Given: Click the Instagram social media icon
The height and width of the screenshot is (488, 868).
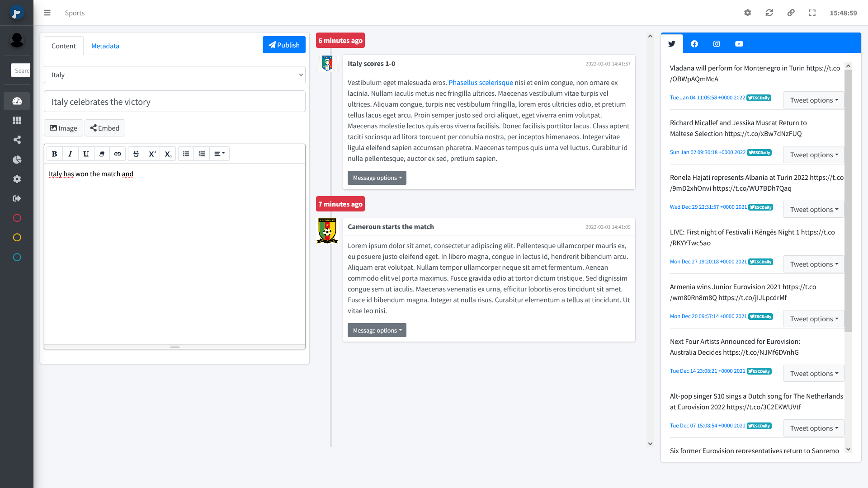Looking at the screenshot, I should (x=717, y=43).
